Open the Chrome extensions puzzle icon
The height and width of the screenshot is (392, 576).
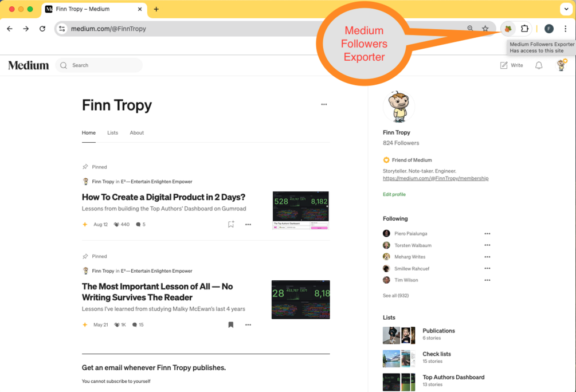coord(524,29)
